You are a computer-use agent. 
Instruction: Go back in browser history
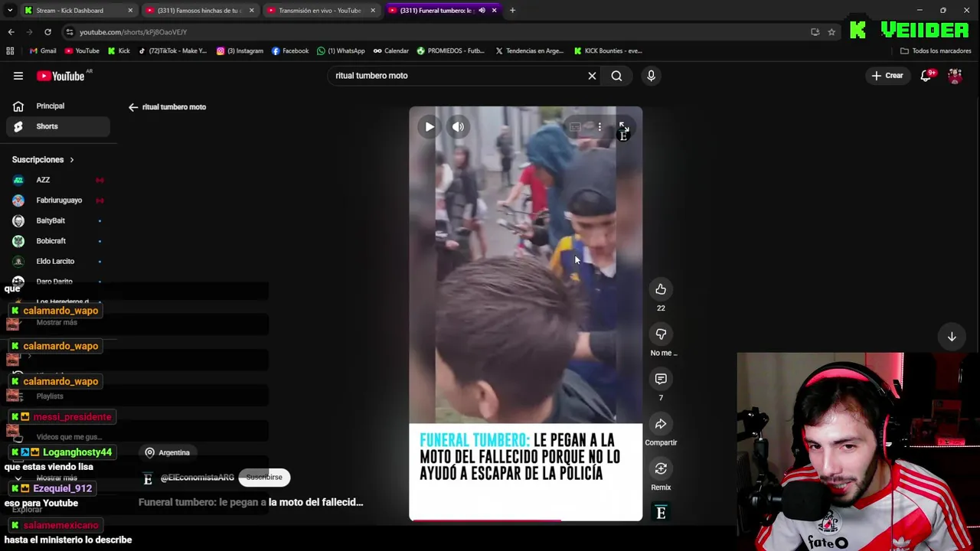[11, 32]
